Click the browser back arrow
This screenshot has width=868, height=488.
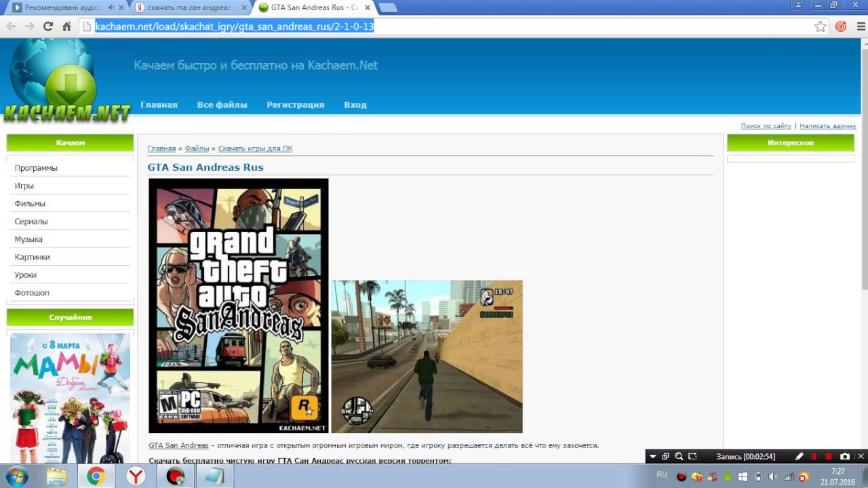[x=11, y=26]
